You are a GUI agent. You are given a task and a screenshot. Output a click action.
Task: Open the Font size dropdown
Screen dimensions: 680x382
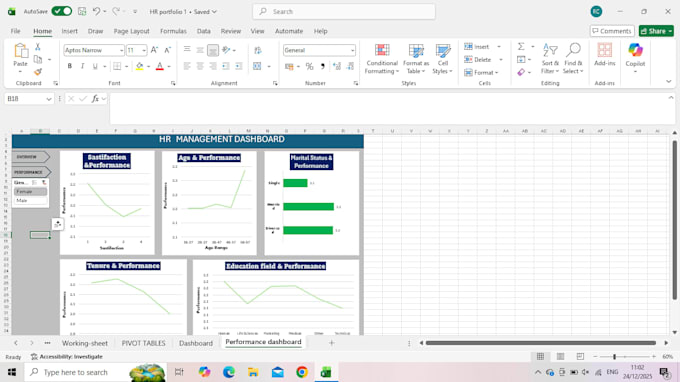click(144, 50)
